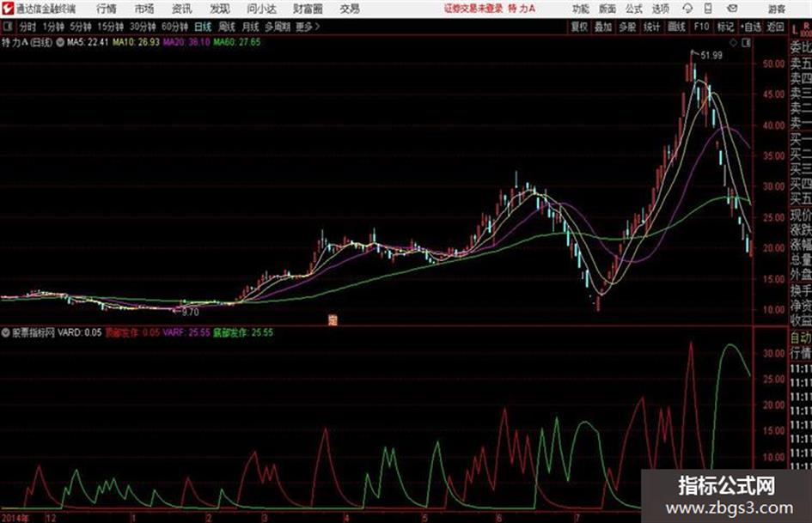This screenshot has width=812, height=523.
Task: Expand the 股票指标网 indicator dropdown circle
Action: click(x=6, y=332)
